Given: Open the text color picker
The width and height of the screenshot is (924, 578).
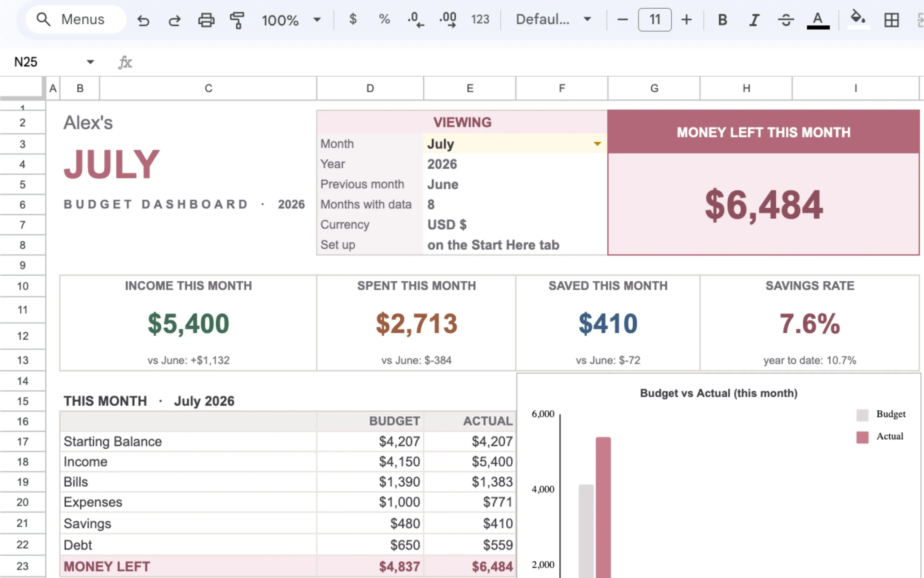Looking at the screenshot, I should pyautogui.click(x=818, y=20).
